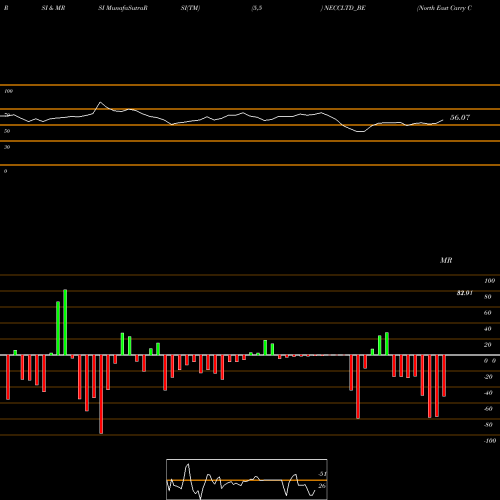The width and height of the screenshot is (500, 500).
Task: Click the '26' value in mini chart
Action: click(322, 486)
